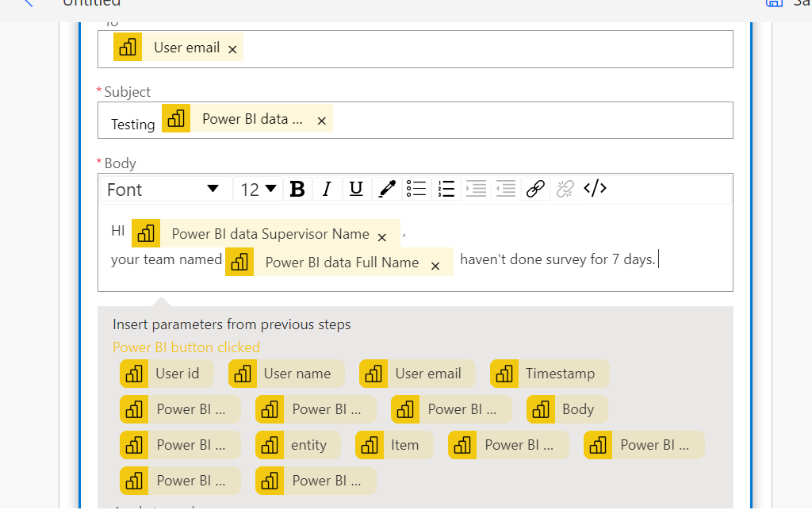Select the Power BI data Full Name token

[x=339, y=262]
